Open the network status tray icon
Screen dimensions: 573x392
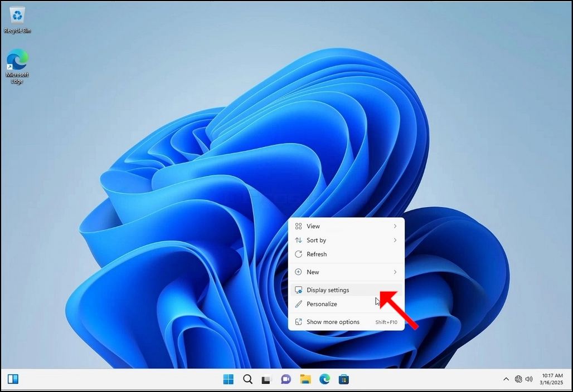click(518, 379)
